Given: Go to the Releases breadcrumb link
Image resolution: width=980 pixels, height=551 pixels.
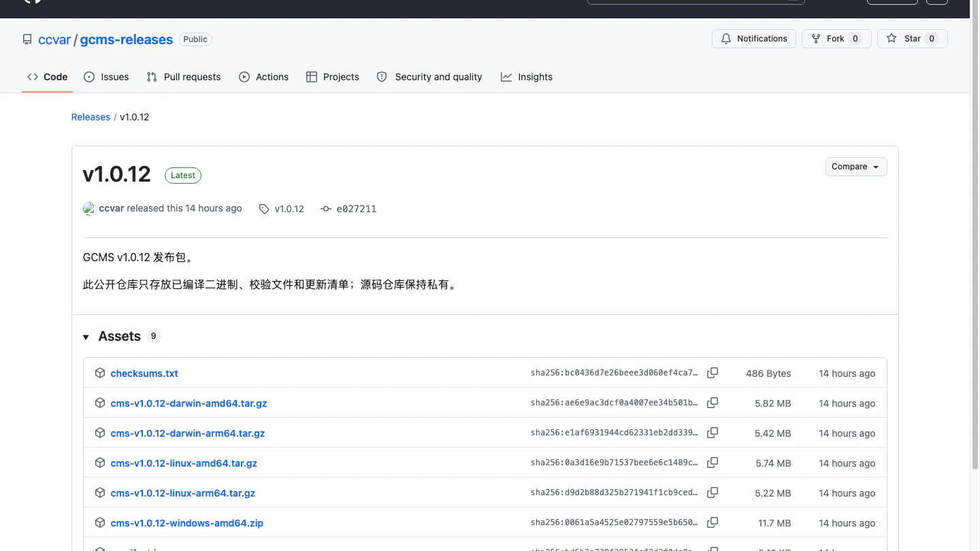Looking at the screenshot, I should click(91, 117).
